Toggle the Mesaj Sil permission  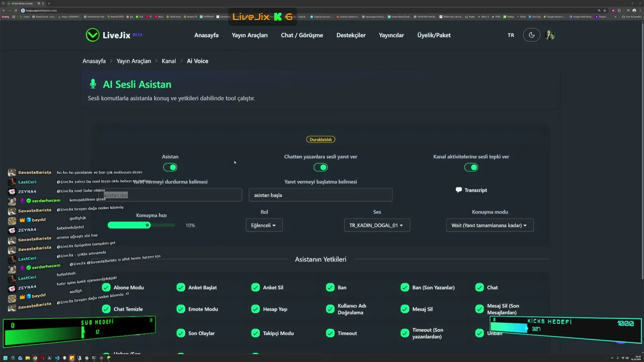click(405, 309)
